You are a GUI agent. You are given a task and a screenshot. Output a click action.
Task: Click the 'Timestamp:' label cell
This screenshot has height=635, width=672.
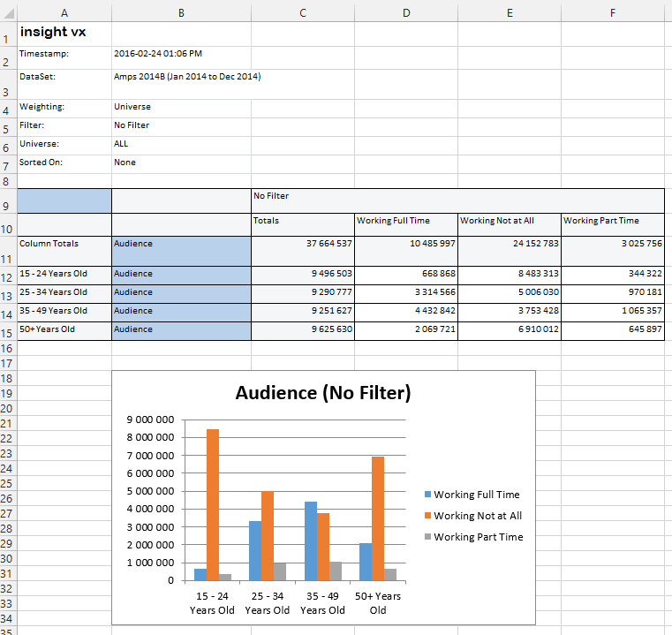(x=64, y=58)
